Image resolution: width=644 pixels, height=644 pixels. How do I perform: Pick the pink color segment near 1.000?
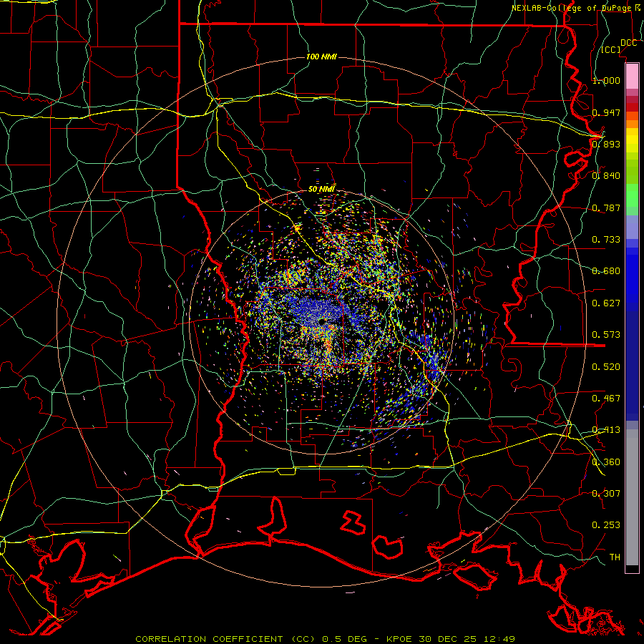(x=632, y=77)
